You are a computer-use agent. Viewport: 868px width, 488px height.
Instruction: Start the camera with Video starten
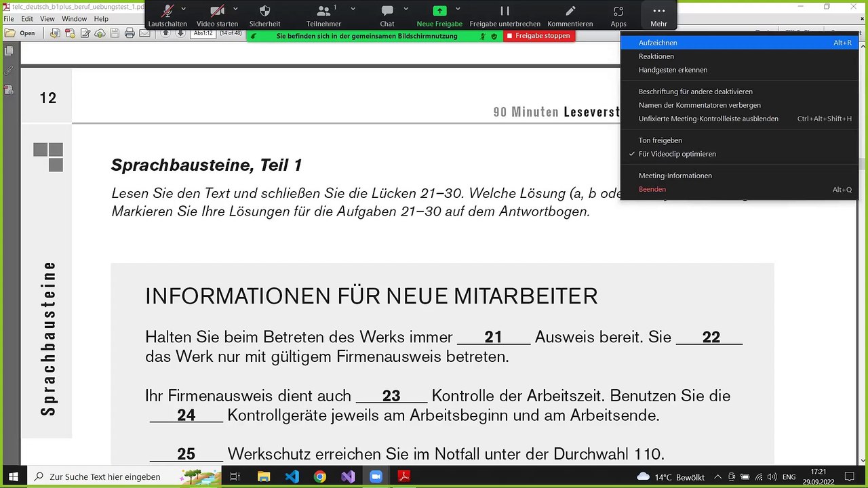(x=217, y=15)
